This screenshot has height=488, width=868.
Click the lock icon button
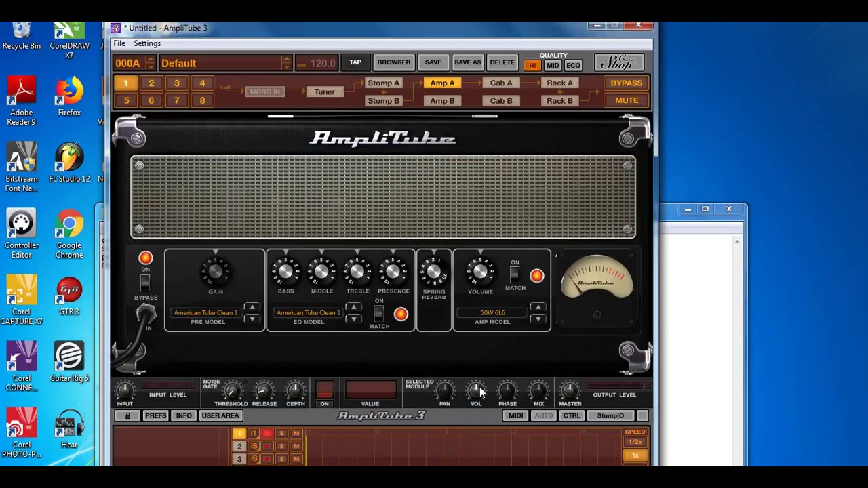pyautogui.click(x=127, y=415)
